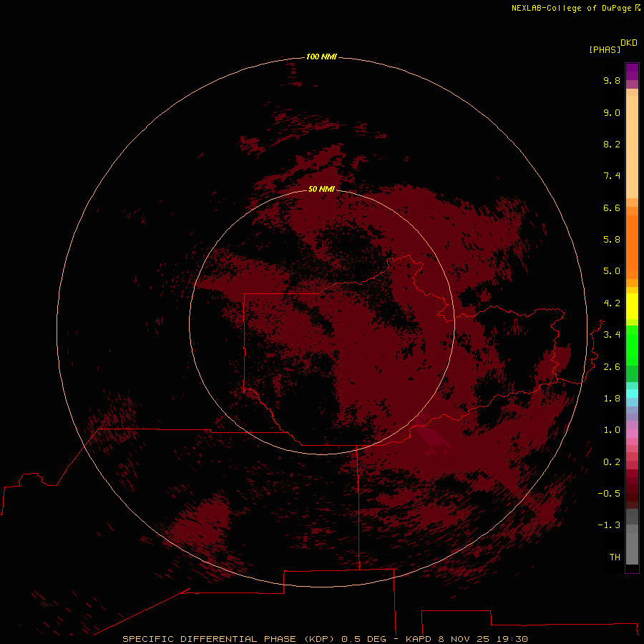Click the -0.5 value on the color scale

pyautogui.click(x=609, y=494)
